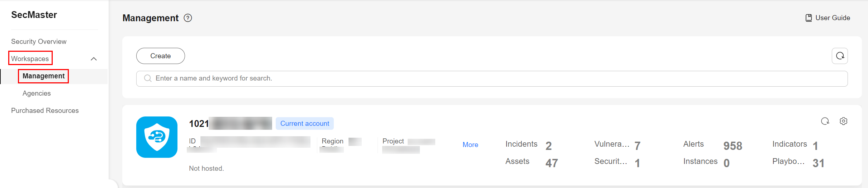Click the blue shield workspace logo
Screen dimensions: 868x188
(157, 137)
